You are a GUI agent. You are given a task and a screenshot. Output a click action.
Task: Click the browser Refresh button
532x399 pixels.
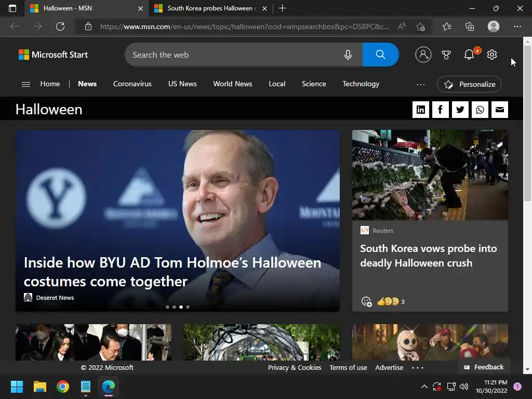click(x=60, y=26)
